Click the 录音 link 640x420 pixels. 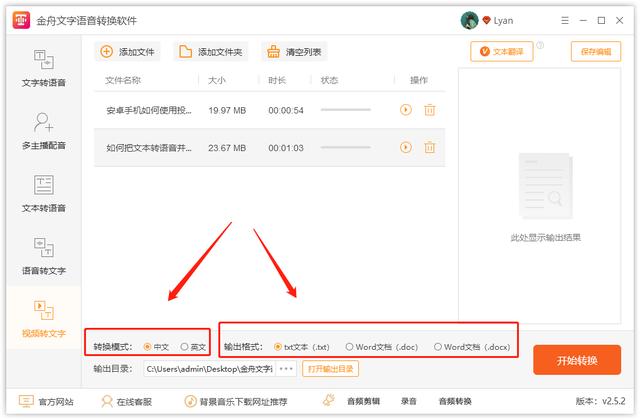(409, 402)
